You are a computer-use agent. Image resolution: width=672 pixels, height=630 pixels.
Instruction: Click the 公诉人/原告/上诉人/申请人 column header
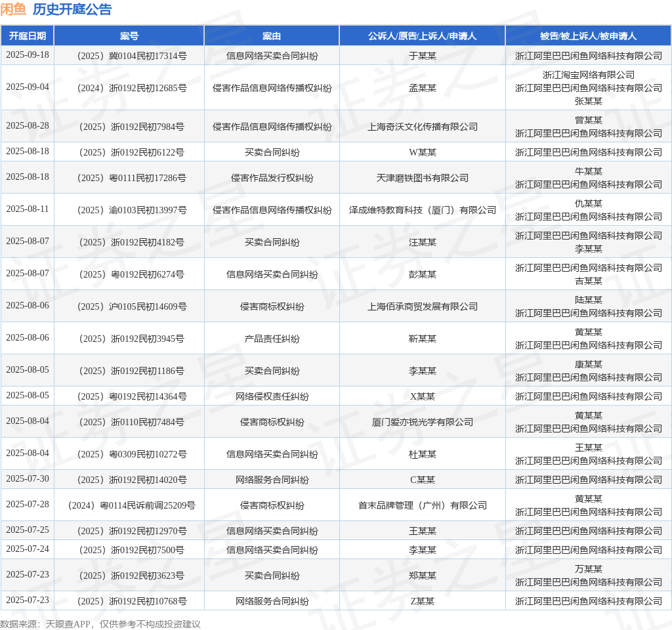[422, 36]
